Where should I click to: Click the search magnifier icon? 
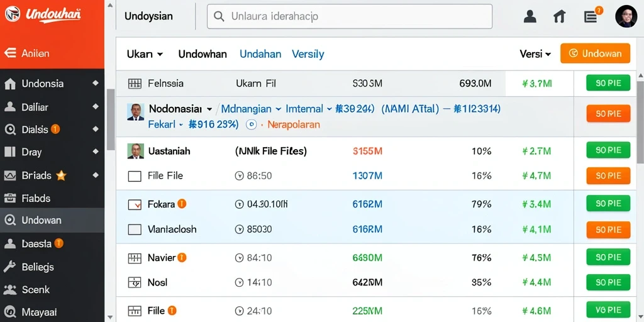[x=219, y=16]
